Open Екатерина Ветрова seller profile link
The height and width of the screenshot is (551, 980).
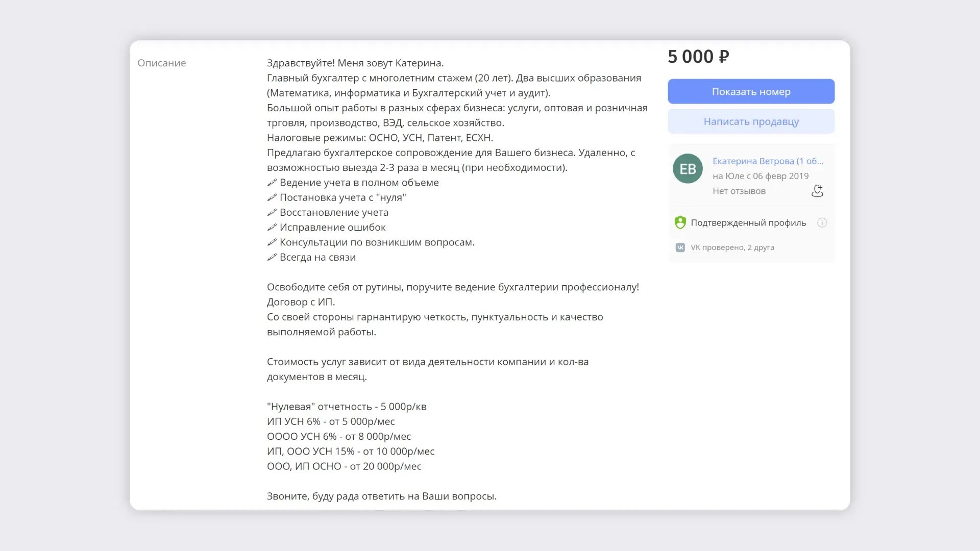[768, 161]
